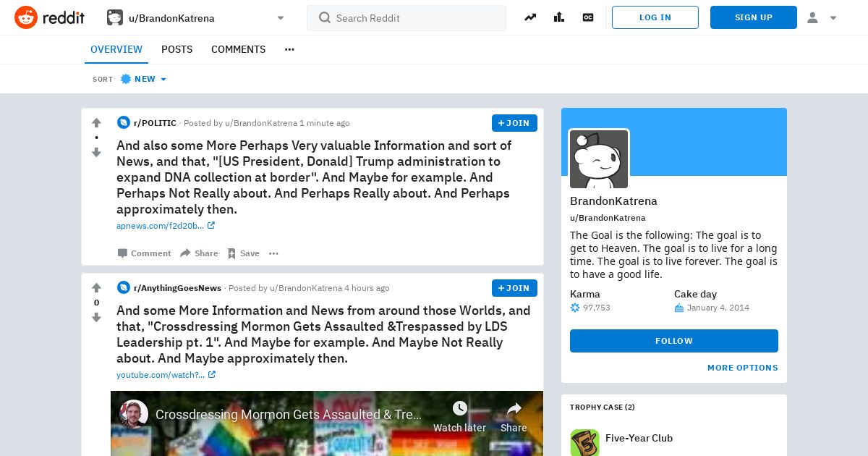This screenshot has height=456, width=868.
Task: Save the Trump DNA collection post
Action: pyautogui.click(x=243, y=253)
